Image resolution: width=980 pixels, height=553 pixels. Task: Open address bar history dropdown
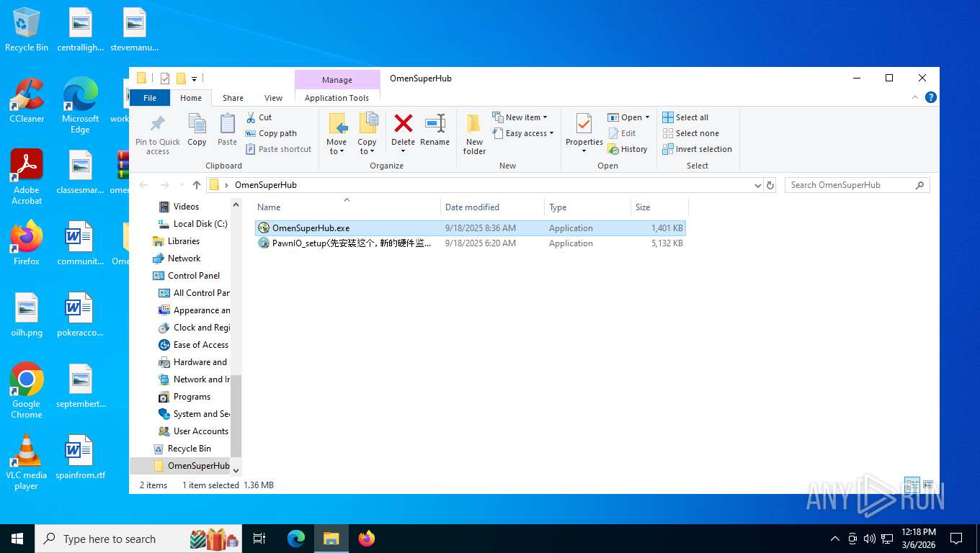pyautogui.click(x=757, y=185)
